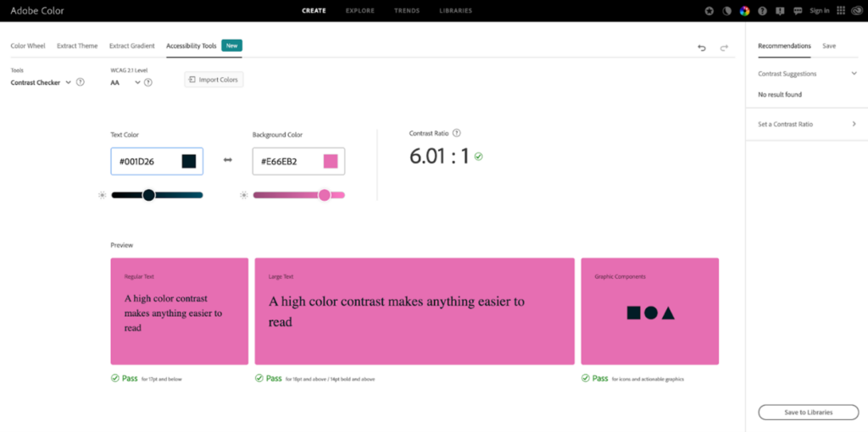Click the Graphic Components preview card

650,311
